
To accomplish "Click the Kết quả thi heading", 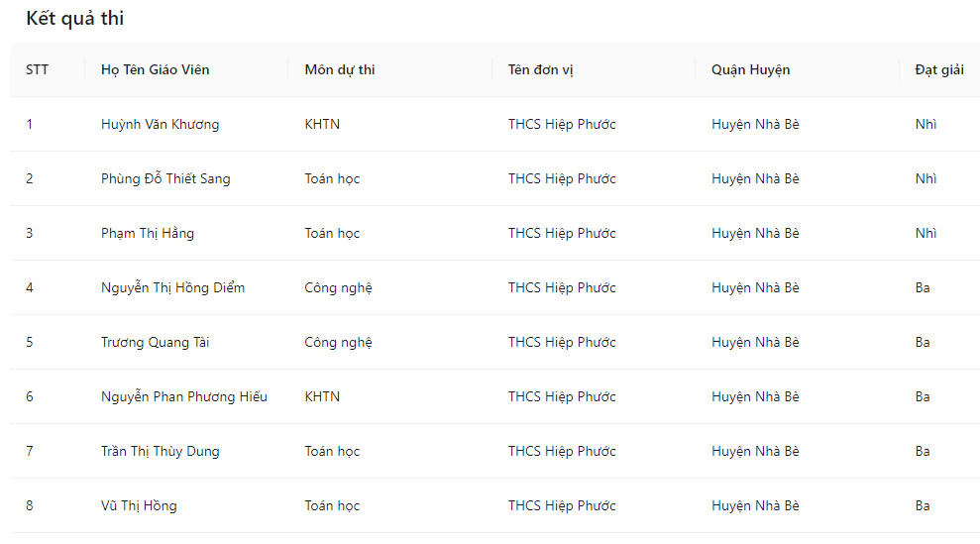I will pos(75,19).
